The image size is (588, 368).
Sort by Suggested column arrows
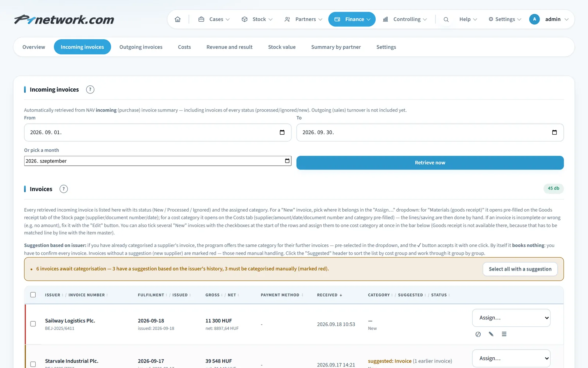(425, 295)
